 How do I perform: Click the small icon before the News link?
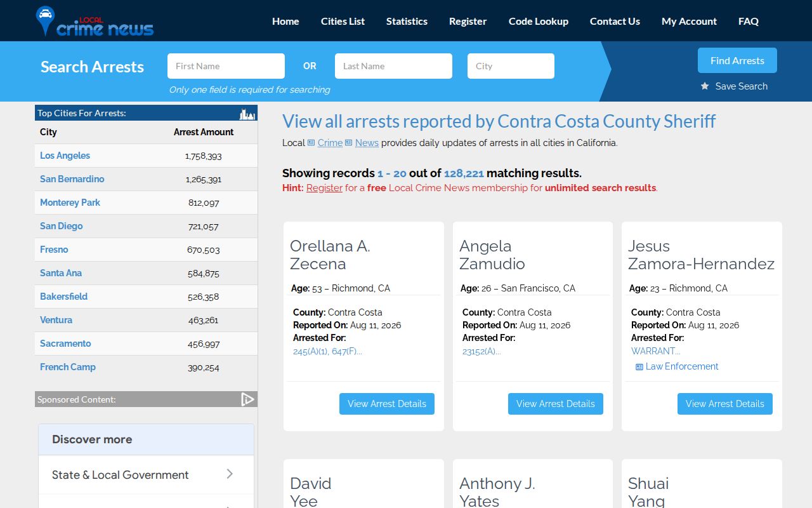coord(348,143)
